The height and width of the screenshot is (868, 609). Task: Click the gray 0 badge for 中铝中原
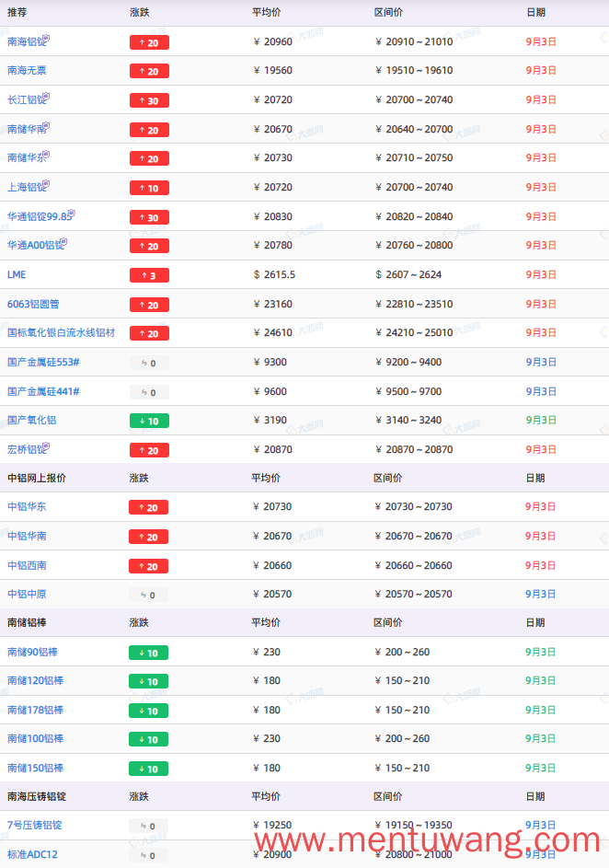pos(149,596)
